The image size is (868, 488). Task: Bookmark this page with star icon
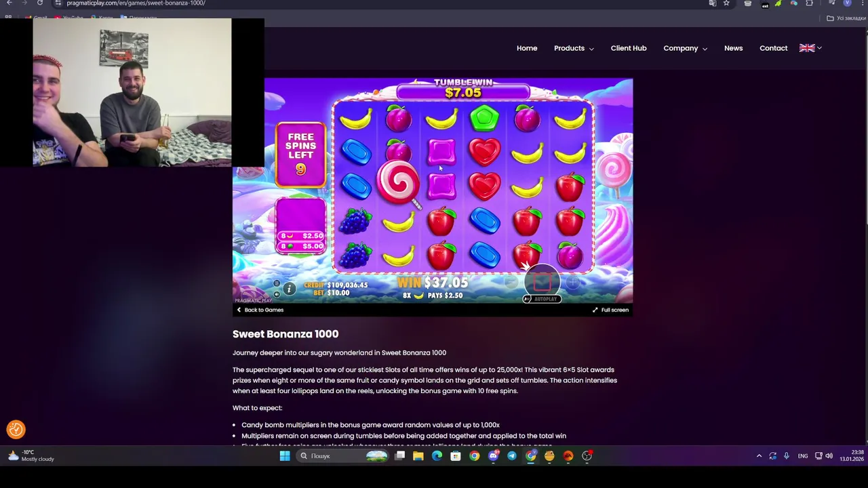pyautogui.click(x=726, y=3)
